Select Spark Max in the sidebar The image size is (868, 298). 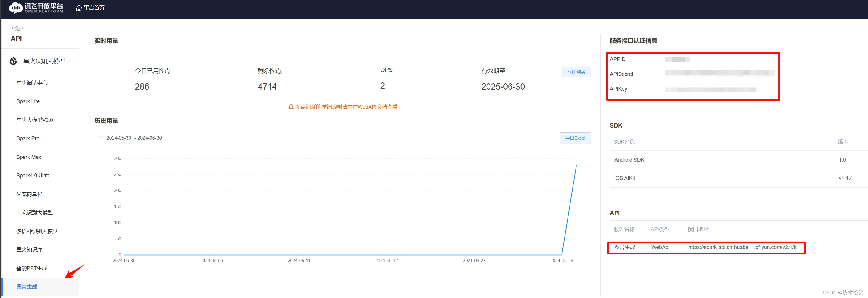click(29, 157)
